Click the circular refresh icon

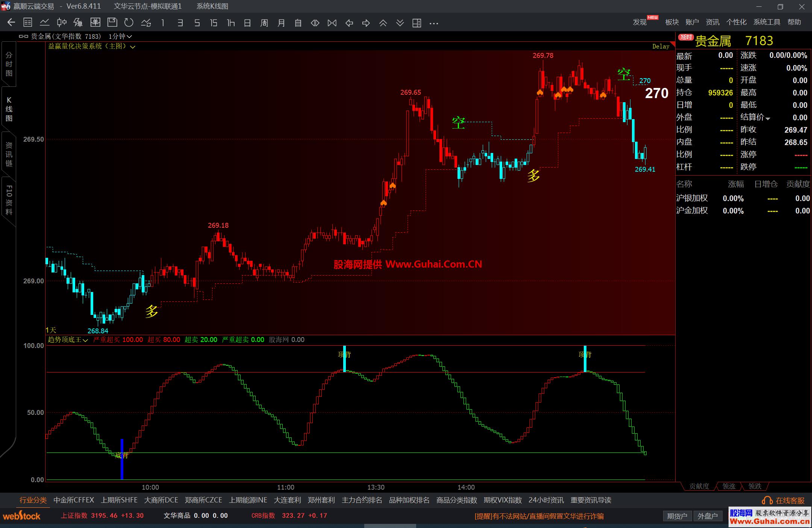point(129,23)
